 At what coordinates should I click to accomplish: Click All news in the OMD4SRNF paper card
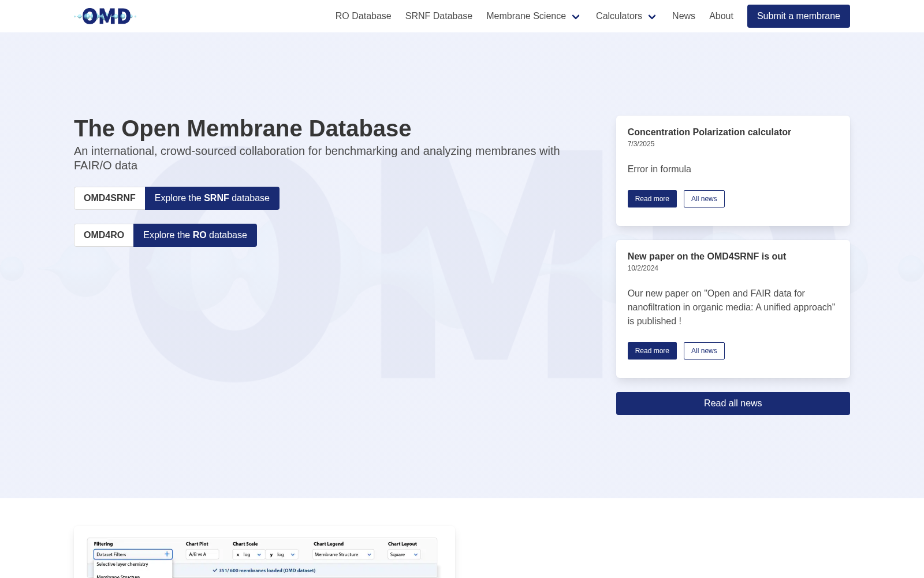coord(704,351)
